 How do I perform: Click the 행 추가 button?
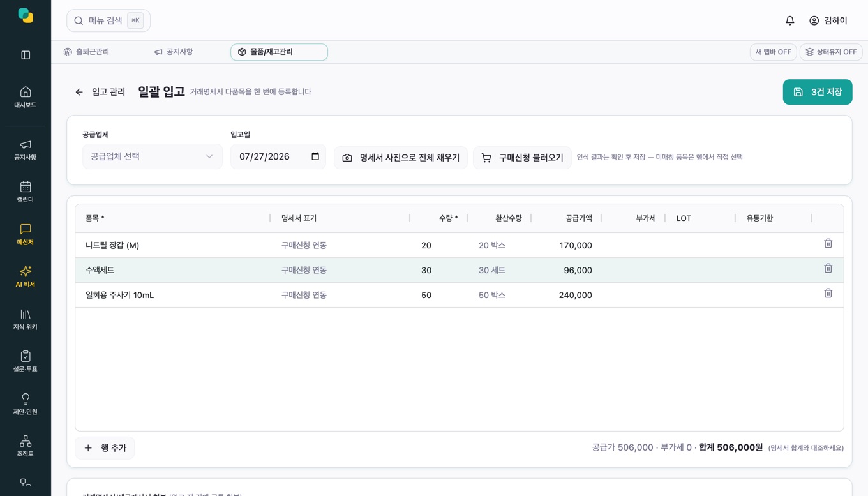[105, 448]
